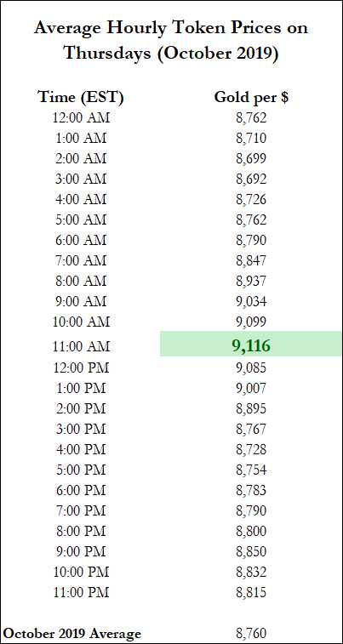Select the 8,800 value at 8:00 PM
This screenshot has height=644, width=343.
click(x=251, y=531)
